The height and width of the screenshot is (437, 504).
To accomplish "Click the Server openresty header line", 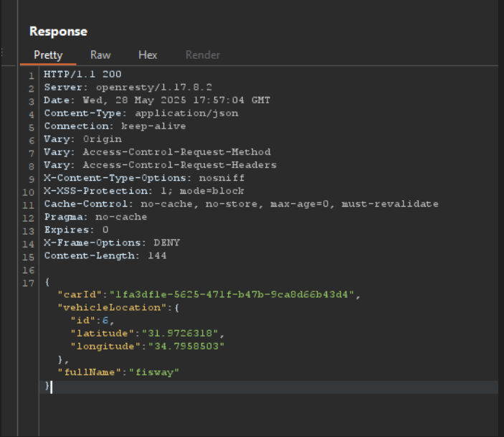I will point(128,88).
